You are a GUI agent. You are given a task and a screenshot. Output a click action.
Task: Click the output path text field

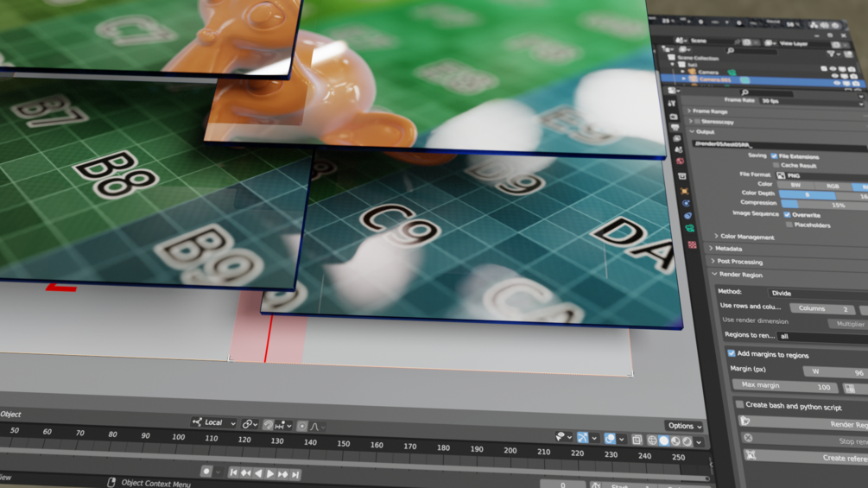click(780, 145)
